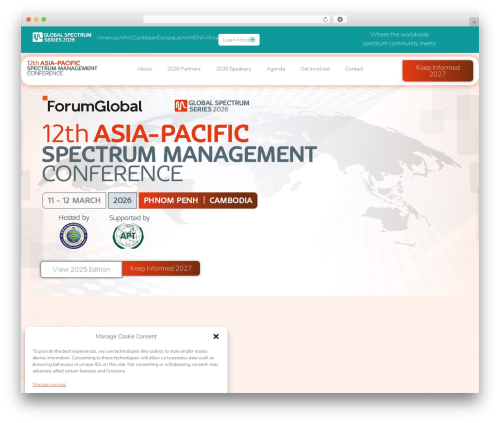Viewport: 500px width, 423px height.
Task: Open a new browser tab with the plus button
Action: 474,22
